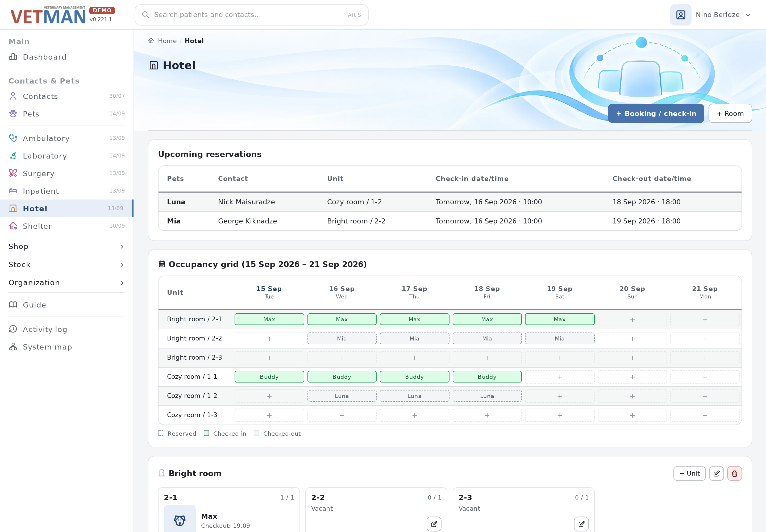Expand the Stock menu section
This screenshot has width=766, height=532.
click(x=67, y=264)
